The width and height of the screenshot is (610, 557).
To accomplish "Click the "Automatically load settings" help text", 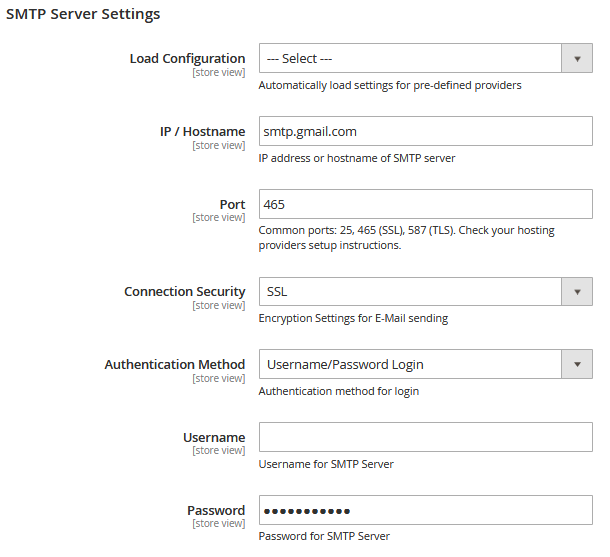I will click(x=389, y=85).
